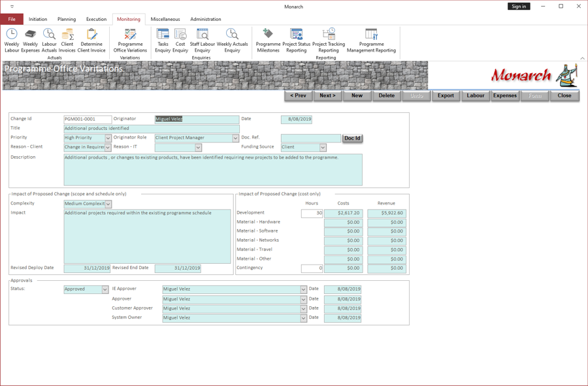Click Development costs value $2,617.20
Image resolution: width=588 pixels, height=386 pixels.
click(x=344, y=213)
